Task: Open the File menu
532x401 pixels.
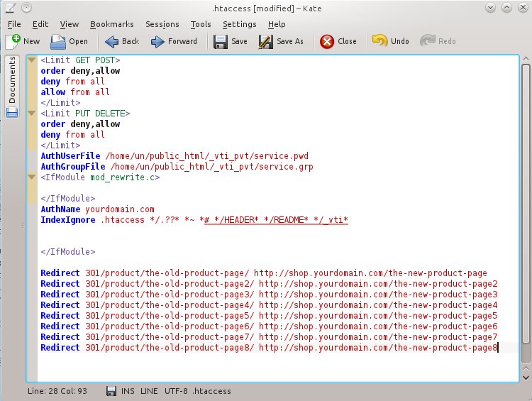Action: tap(14, 24)
